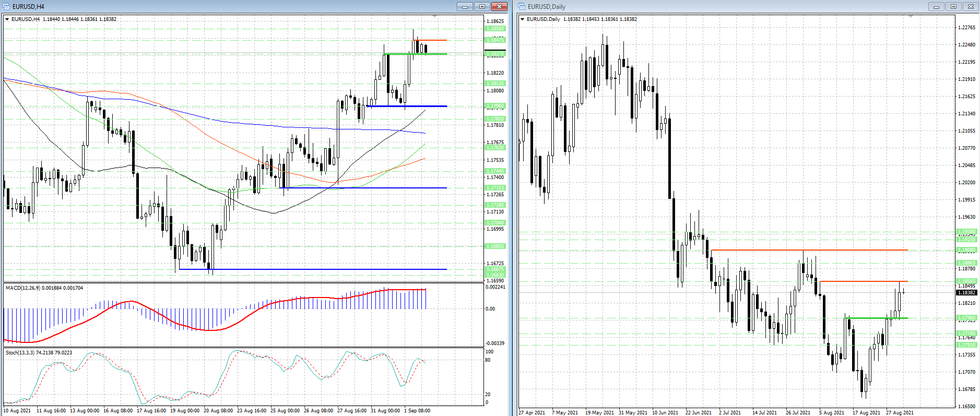Select the thick green line on Daily chart

(x=876, y=318)
